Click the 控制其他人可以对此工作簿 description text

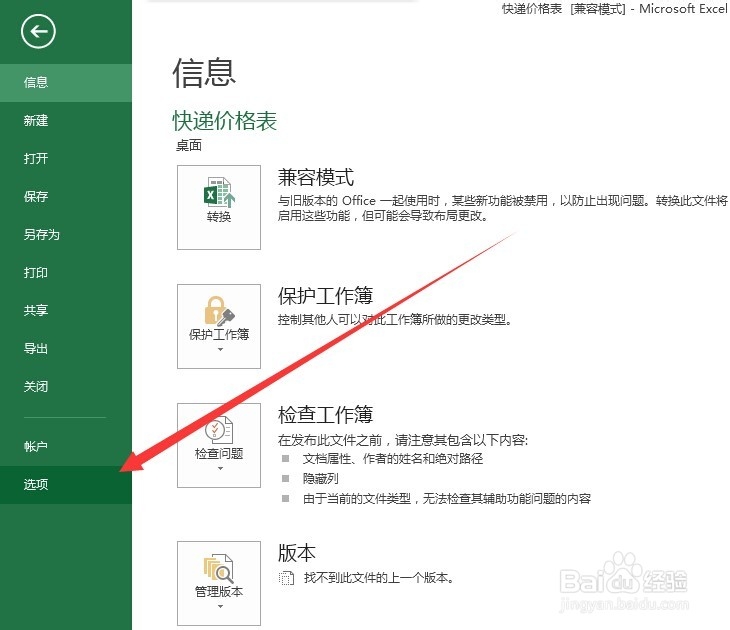[x=395, y=319]
